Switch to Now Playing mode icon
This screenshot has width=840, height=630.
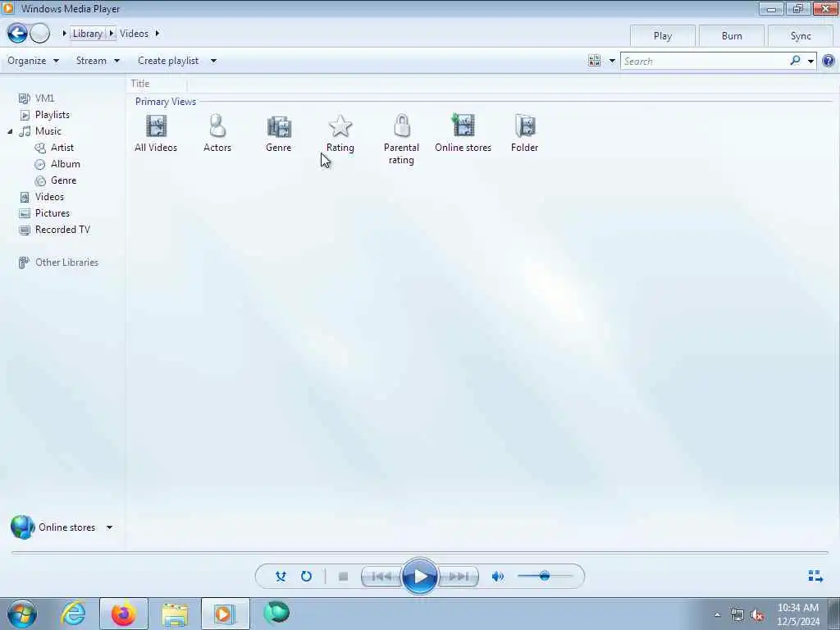click(815, 576)
